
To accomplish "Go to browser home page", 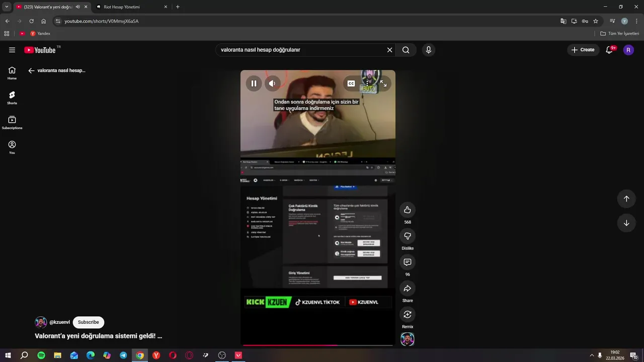I will pos(44,21).
